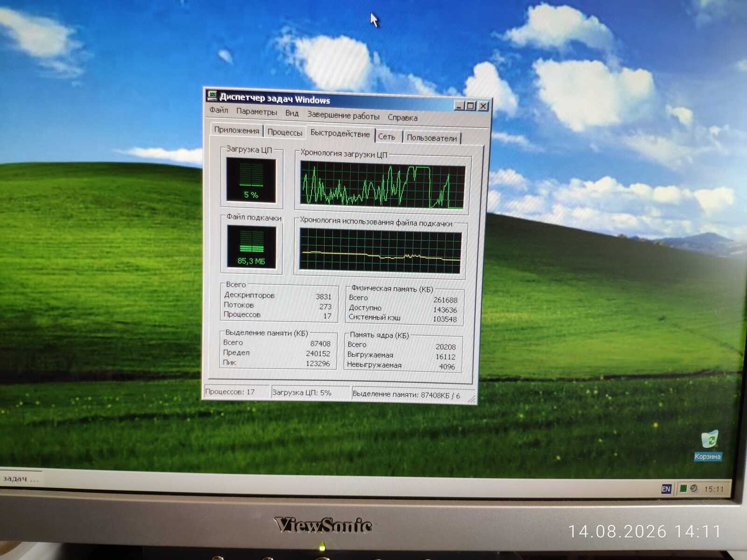The width and height of the screenshot is (747, 560).
Task: Switch to the Сеть tab
Action: (x=387, y=136)
